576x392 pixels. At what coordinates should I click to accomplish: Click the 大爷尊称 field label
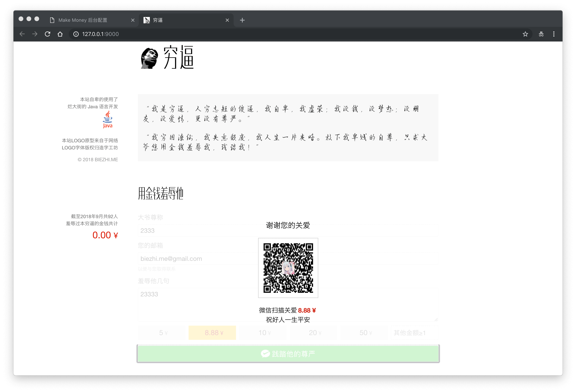pyautogui.click(x=150, y=217)
